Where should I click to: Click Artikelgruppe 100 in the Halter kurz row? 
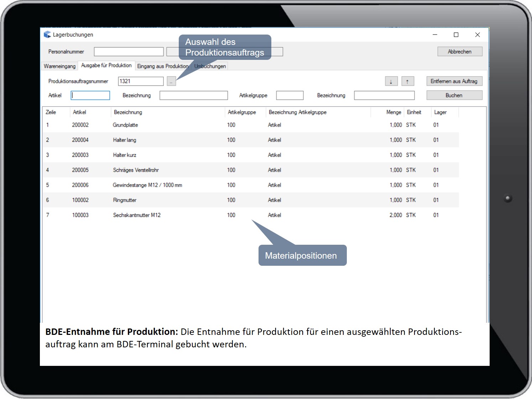(231, 155)
